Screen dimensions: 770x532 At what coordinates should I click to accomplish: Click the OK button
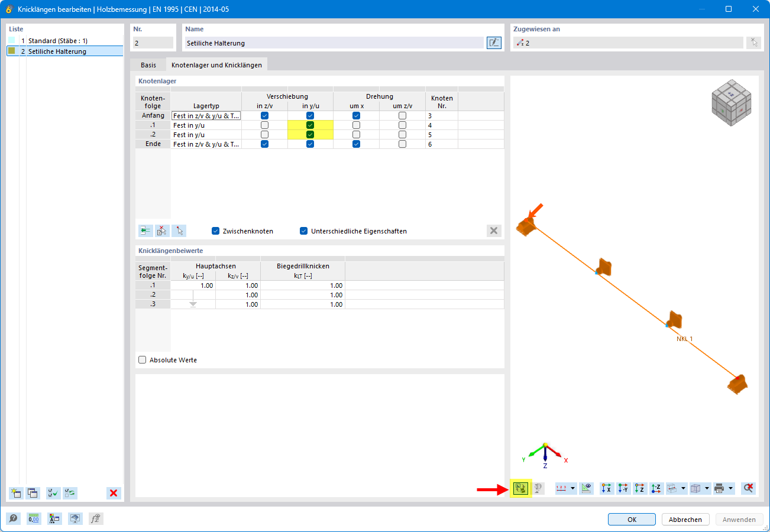click(632, 520)
